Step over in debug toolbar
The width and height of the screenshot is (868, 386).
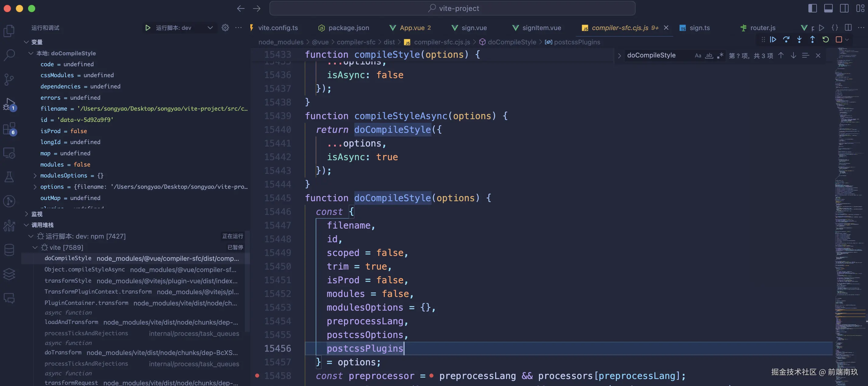coord(786,40)
